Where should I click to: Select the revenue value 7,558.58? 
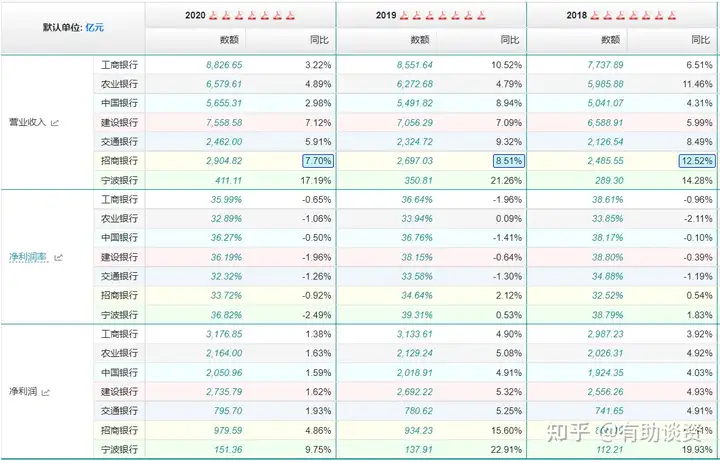point(224,123)
